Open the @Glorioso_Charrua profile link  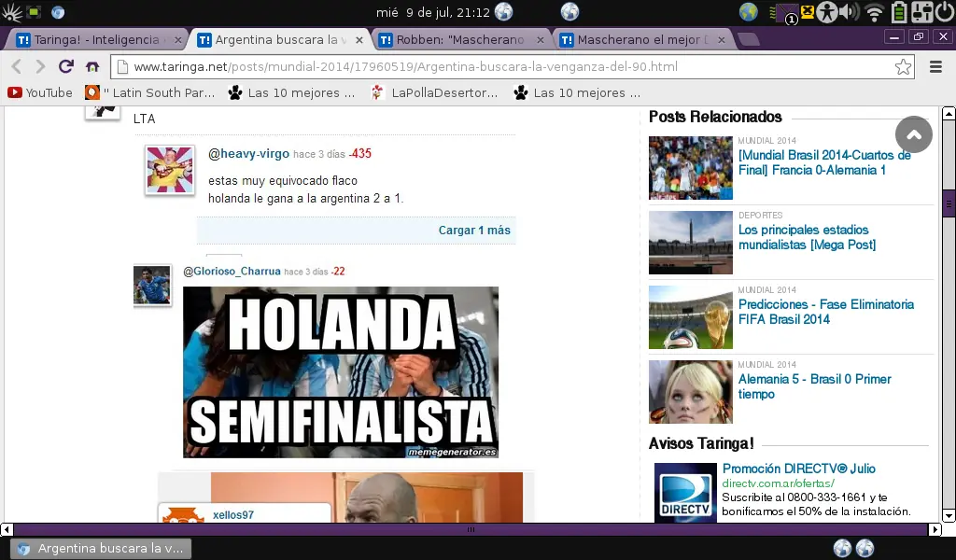click(232, 272)
